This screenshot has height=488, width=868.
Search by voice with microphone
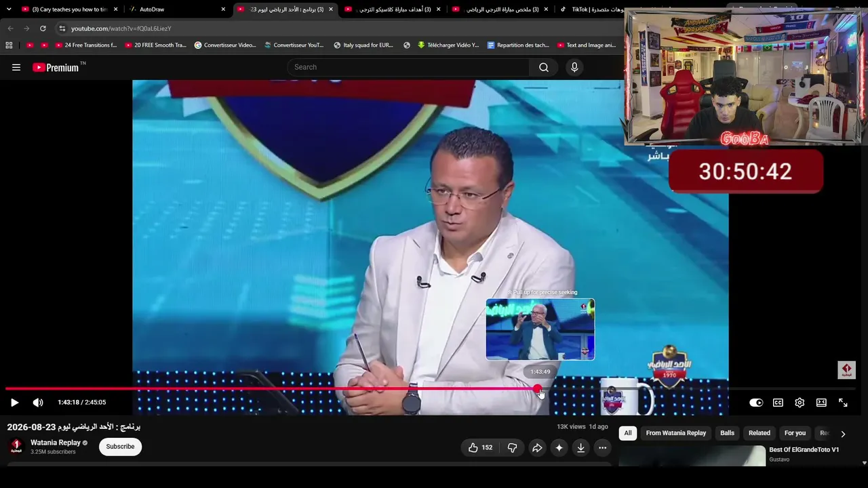pos(574,67)
